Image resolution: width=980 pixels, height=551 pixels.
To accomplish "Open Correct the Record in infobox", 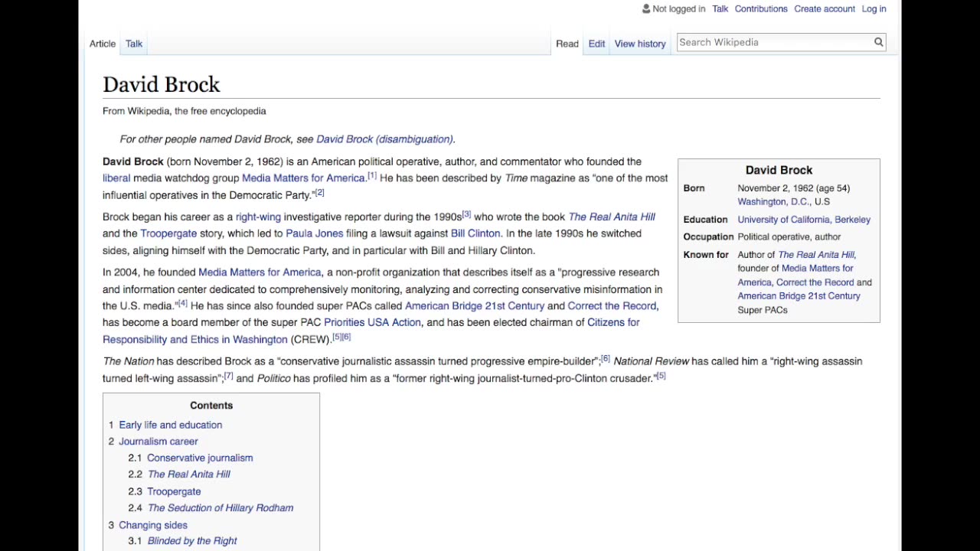I will click(x=815, y=282).
